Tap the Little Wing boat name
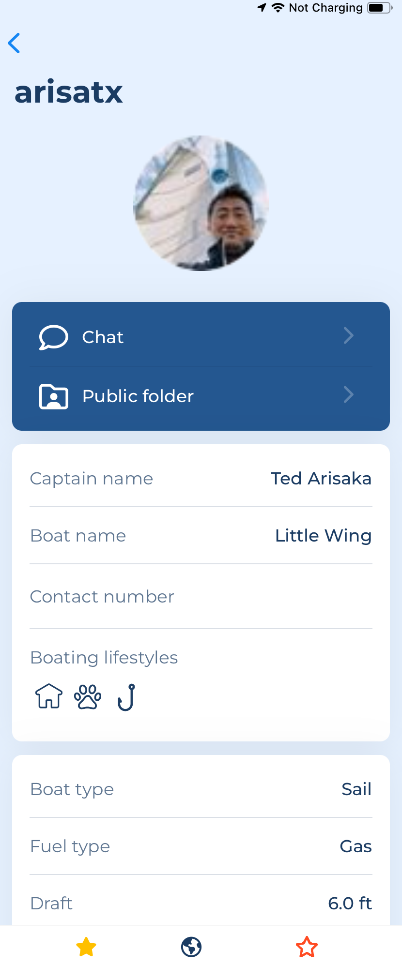The height and width of the screenshot is (980, 402). [x=323, y=536]
